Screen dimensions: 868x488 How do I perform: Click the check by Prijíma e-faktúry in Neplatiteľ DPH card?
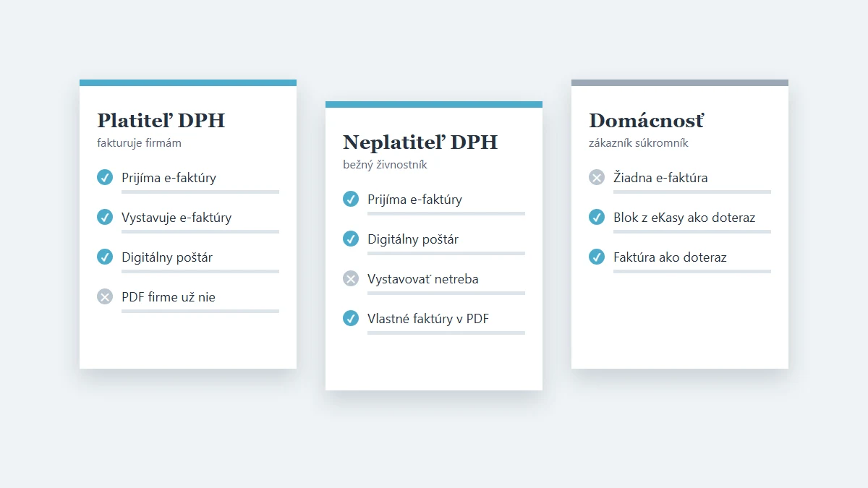[351, 199]
